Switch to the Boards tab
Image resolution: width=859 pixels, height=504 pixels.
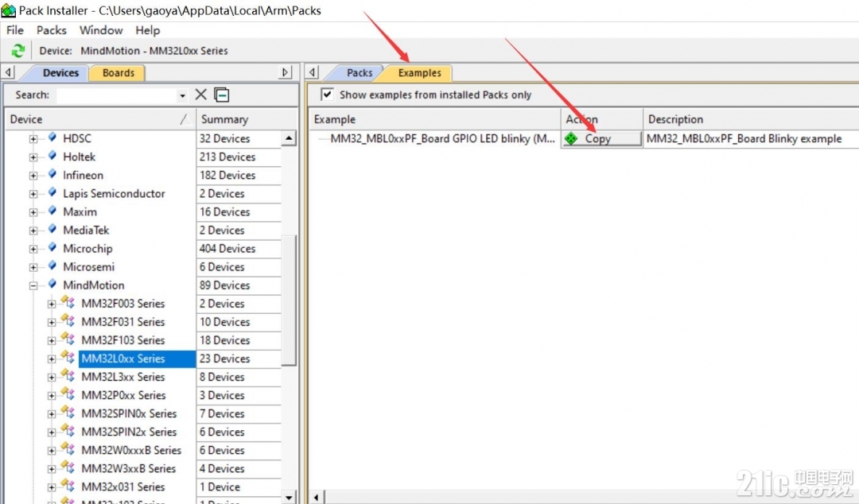(x=118, y=73)
